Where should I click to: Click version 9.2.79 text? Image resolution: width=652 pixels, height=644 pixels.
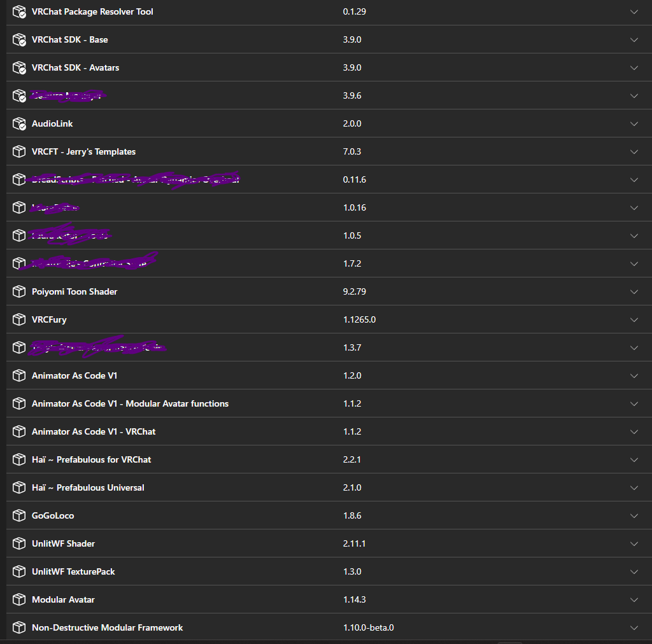[x=354, y=291]
